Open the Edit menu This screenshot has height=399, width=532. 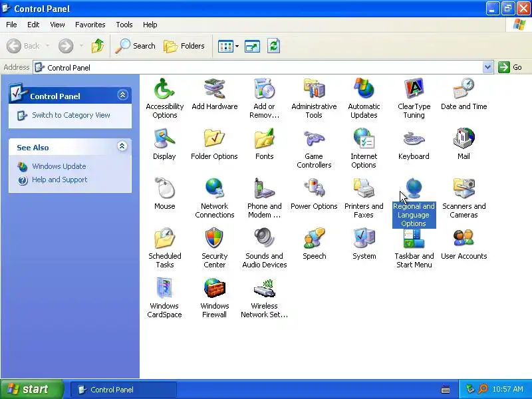[x=33, y=25]
